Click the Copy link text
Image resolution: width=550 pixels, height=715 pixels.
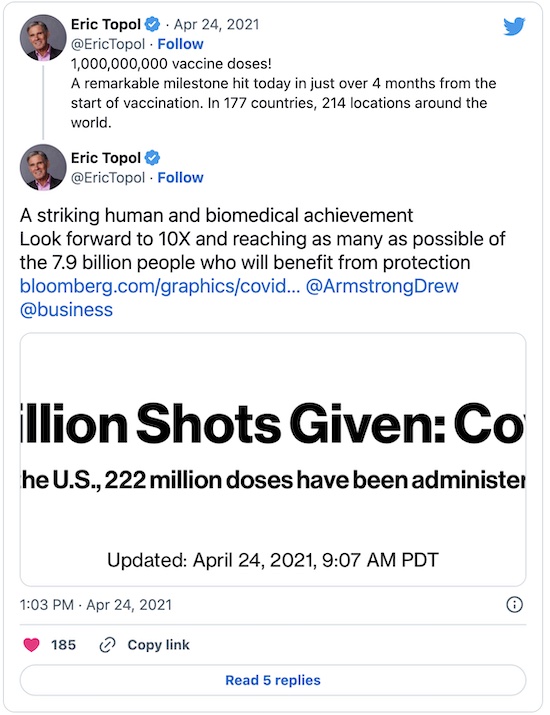click(158, 645)
